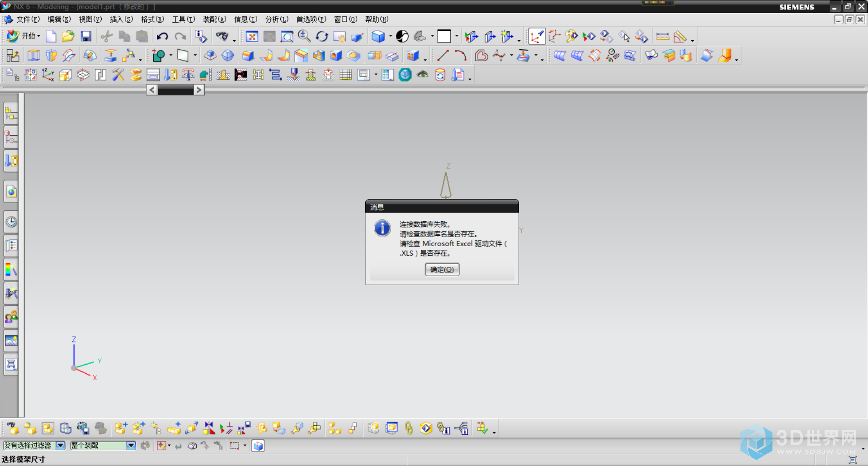Click the Open folder icon
Screen dimensions: 868x466
pos(68,36)
